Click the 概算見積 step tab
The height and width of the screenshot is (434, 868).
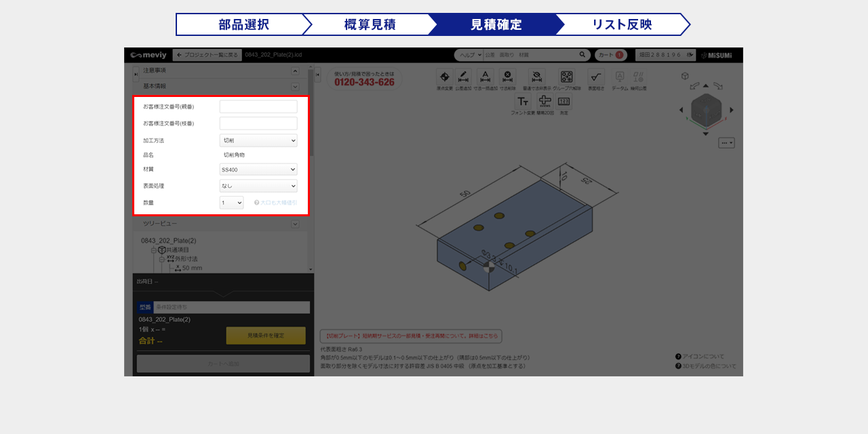[x=370, y=24]
